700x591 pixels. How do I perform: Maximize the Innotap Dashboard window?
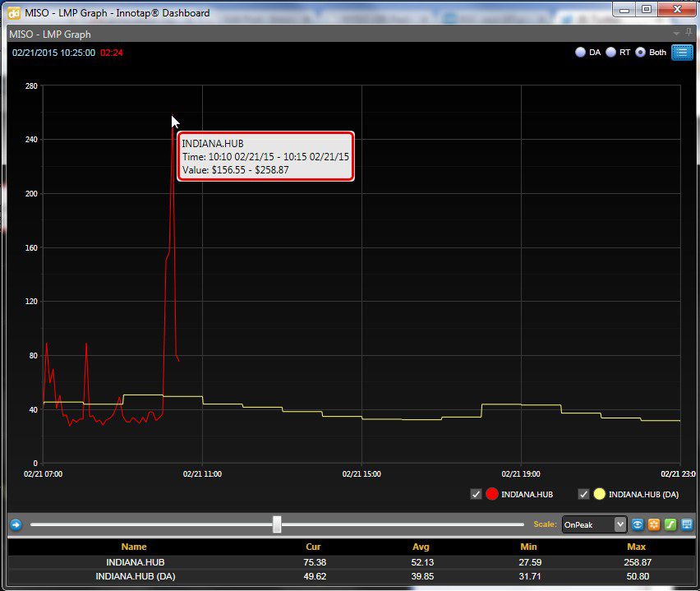[x=647, y=10]
